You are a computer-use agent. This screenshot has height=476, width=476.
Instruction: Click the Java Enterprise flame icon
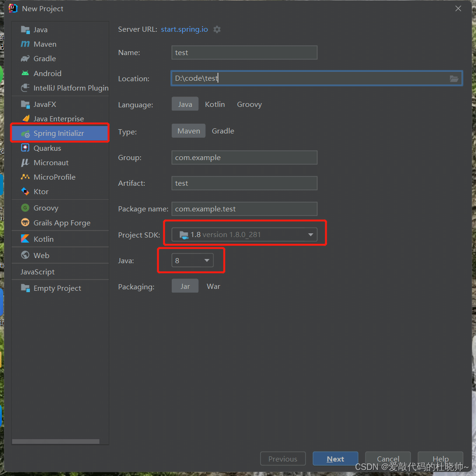pyautogui.click(x=26, y=119)
